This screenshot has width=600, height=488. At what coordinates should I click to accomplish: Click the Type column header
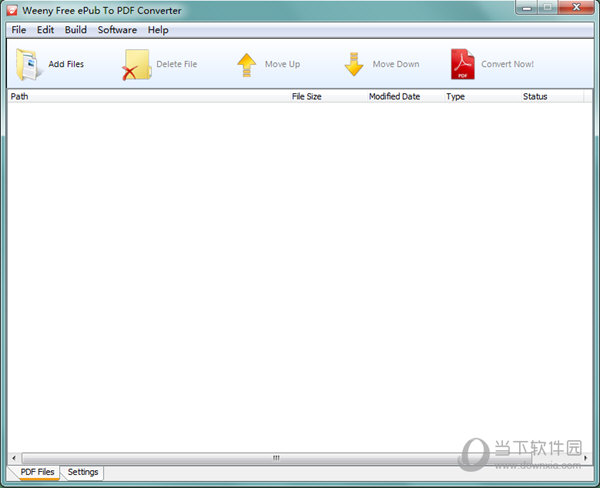coord(482,96)
